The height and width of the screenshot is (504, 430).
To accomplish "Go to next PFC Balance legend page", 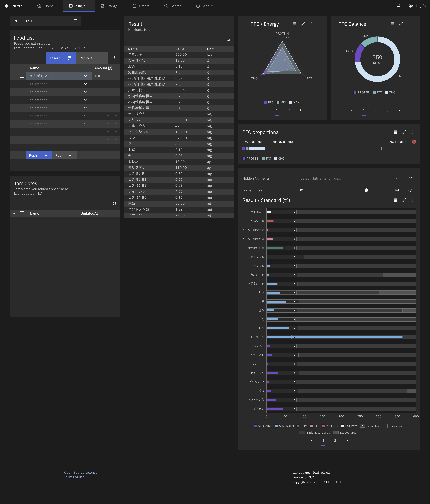I will [399, 110].
